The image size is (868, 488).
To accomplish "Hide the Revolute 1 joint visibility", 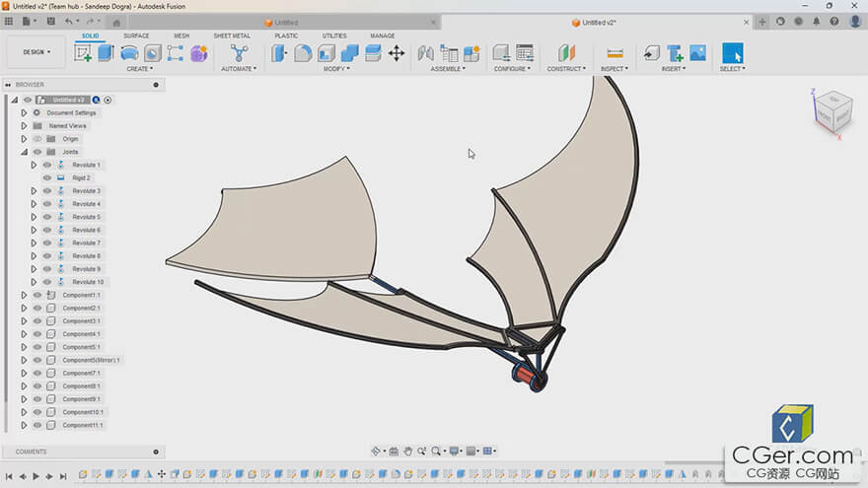I will click(47, 165).
